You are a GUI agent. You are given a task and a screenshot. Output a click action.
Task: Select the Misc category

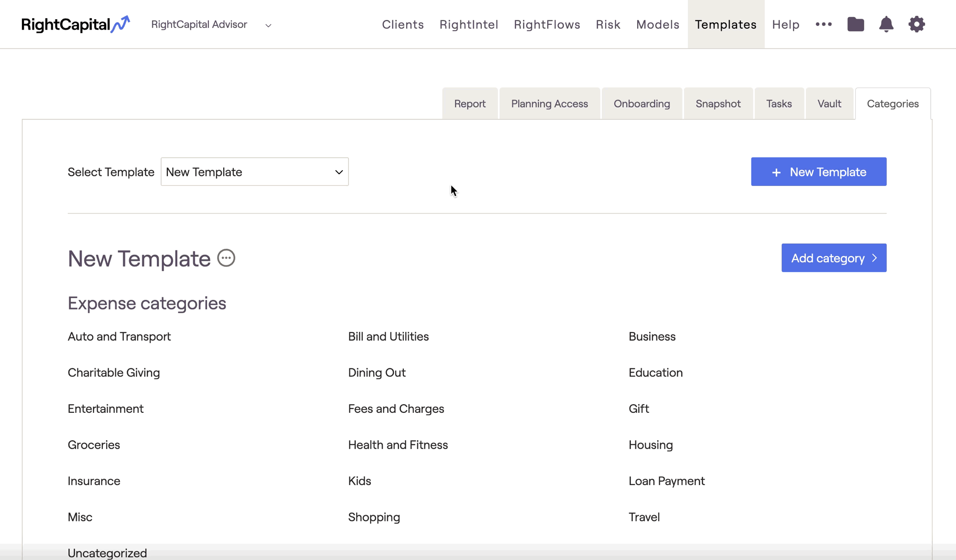tap(80, 517)
